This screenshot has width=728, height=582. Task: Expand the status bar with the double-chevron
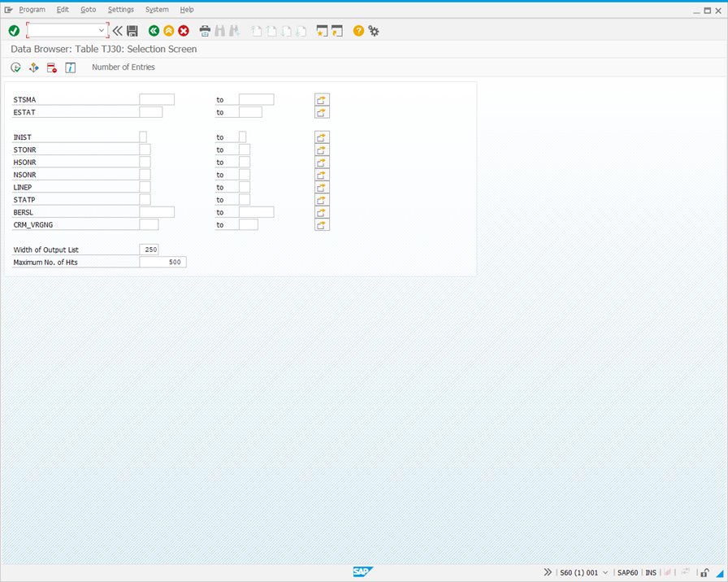point(548,572)
